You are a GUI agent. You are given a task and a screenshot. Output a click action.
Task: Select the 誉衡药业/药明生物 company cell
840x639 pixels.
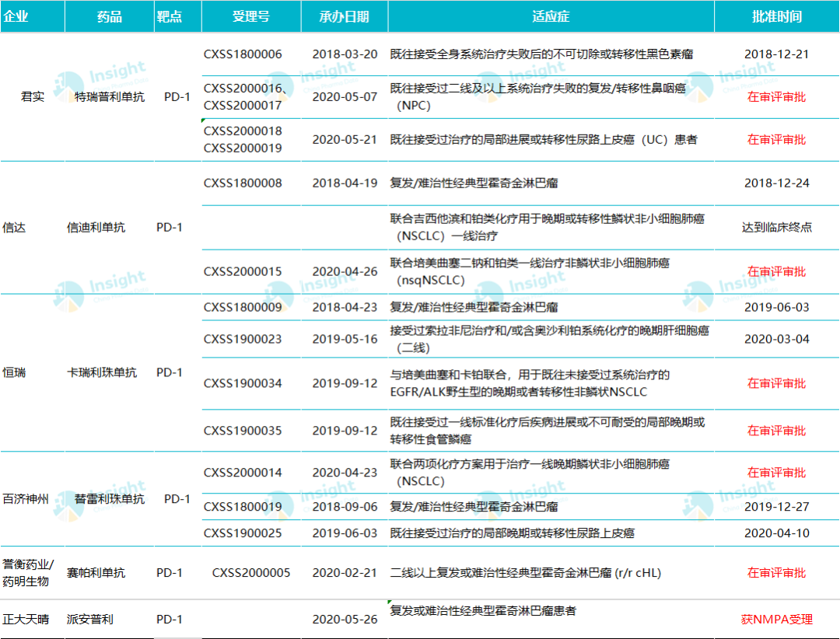click(29, 573)
